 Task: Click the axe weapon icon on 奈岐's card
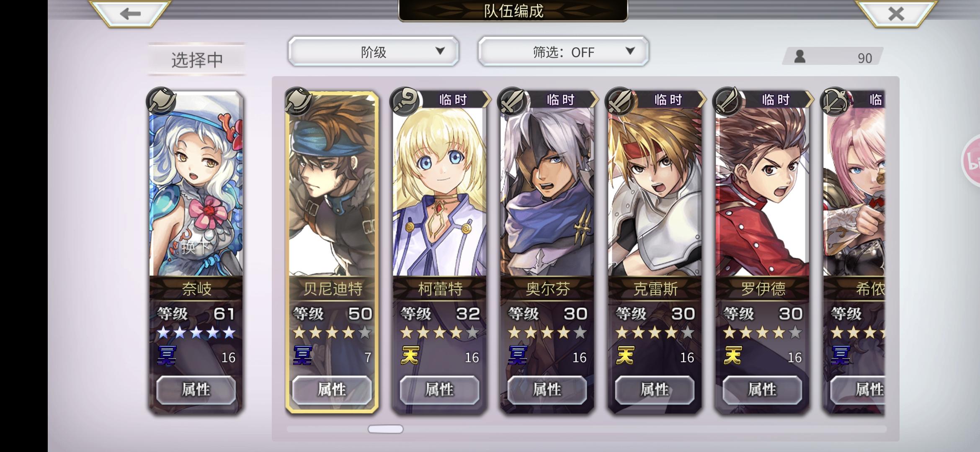click(161, 101)
